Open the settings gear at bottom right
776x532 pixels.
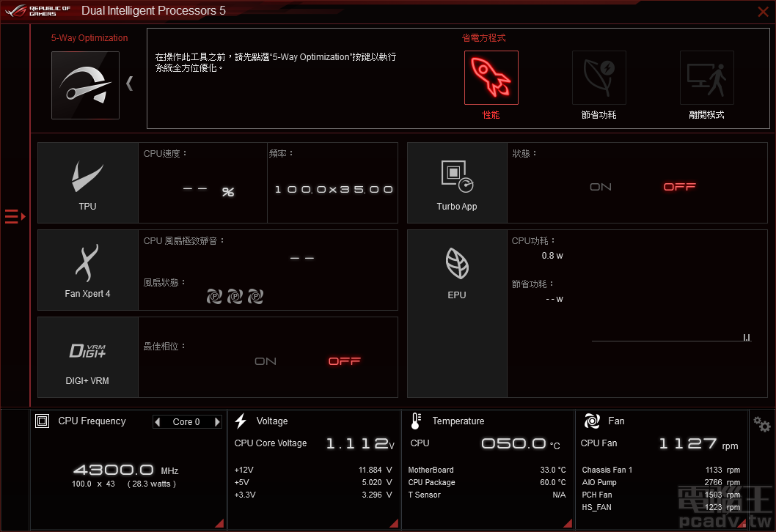point(761,424)
